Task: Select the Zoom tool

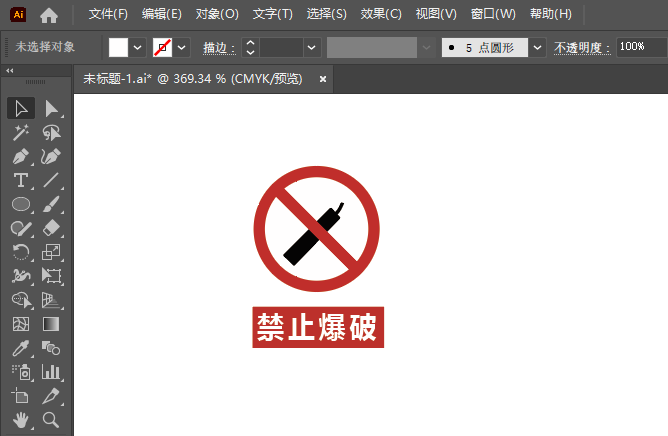Action: pos(52,420)
